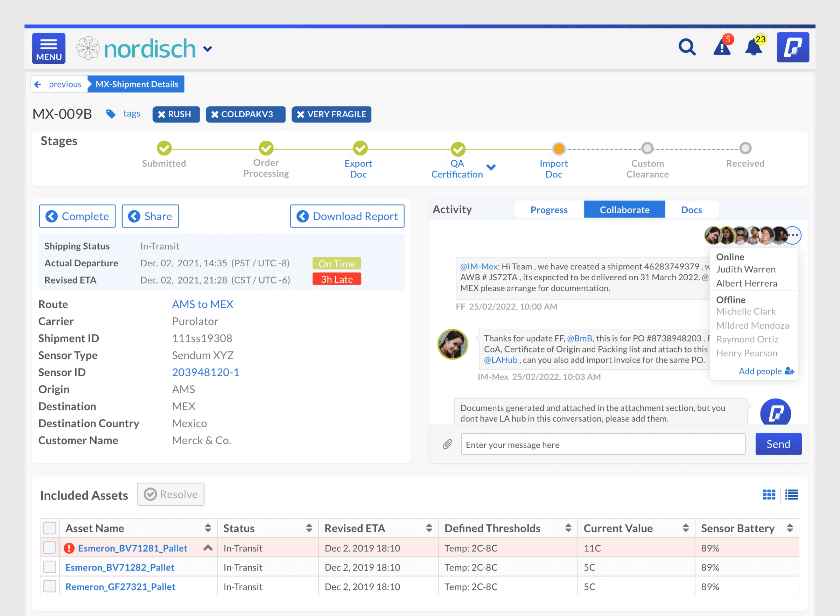Viewport: 840px width, 616px height.
Task: Select the checkbox for Remeron_GF27321_Pallet row
Action: click(50, 586)
